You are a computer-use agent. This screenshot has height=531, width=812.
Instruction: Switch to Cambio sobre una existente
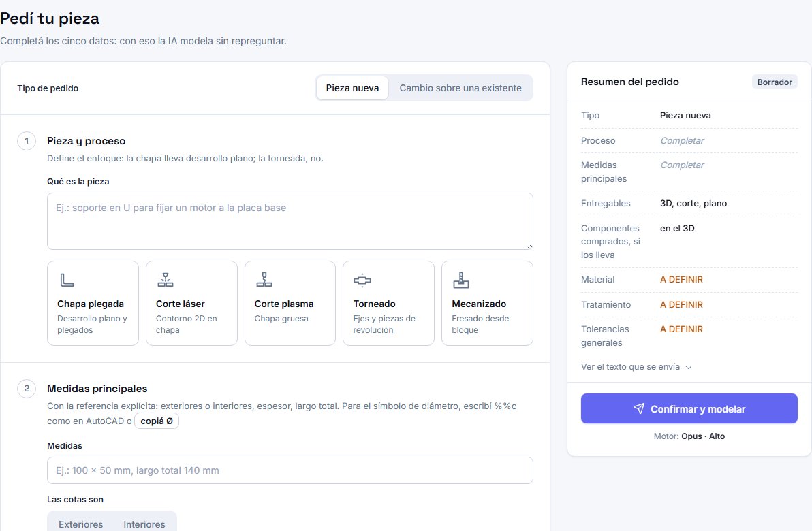tap(460, 88)
